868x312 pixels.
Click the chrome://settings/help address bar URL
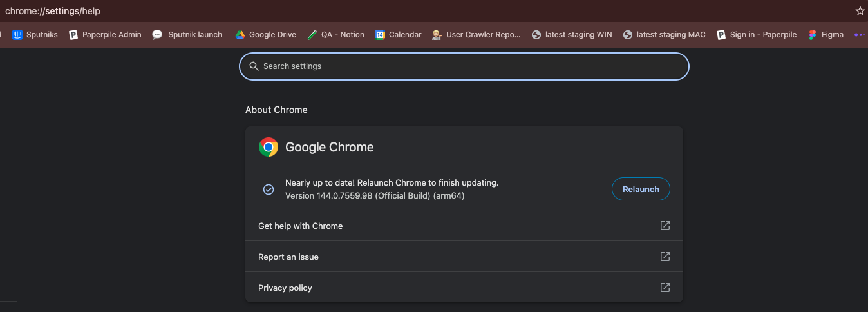pos(53,11)
